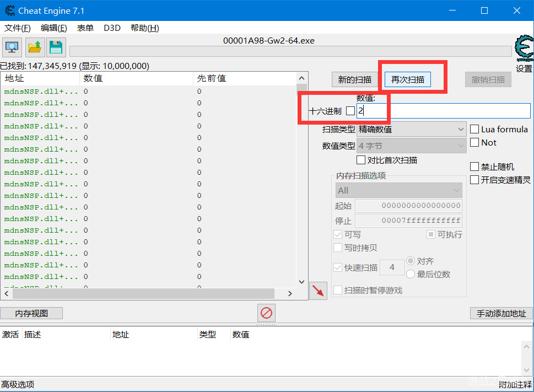
Task: Open the select process monitor icon
Action: point(12,47)
